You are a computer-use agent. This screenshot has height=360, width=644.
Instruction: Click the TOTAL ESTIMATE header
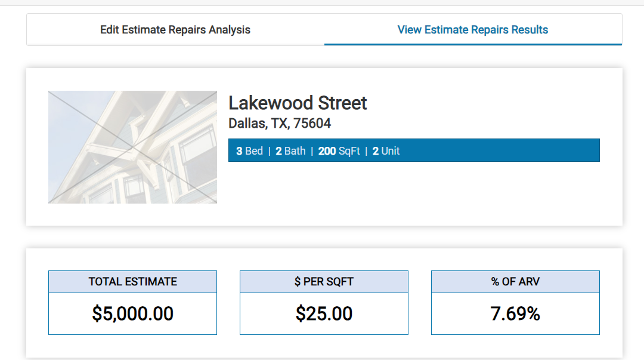tap(132, 282)
